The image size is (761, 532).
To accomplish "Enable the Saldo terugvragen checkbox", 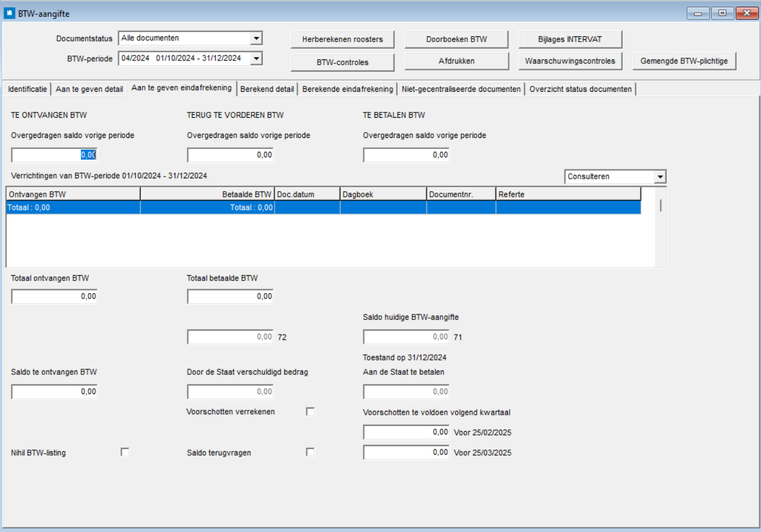I will 310,452.
